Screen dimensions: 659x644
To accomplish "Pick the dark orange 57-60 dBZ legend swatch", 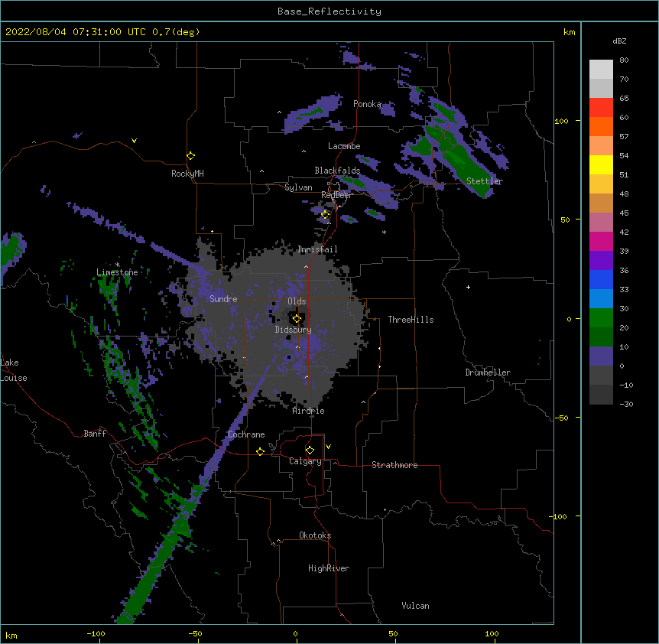I will [601, 126].
